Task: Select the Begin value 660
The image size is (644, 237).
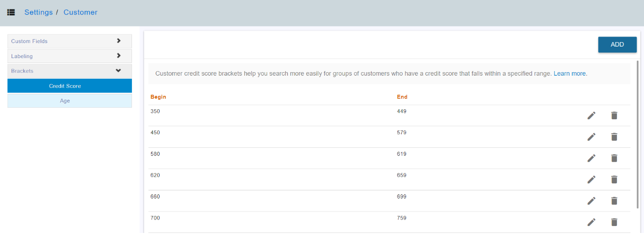Action: [x=155, y=196]
